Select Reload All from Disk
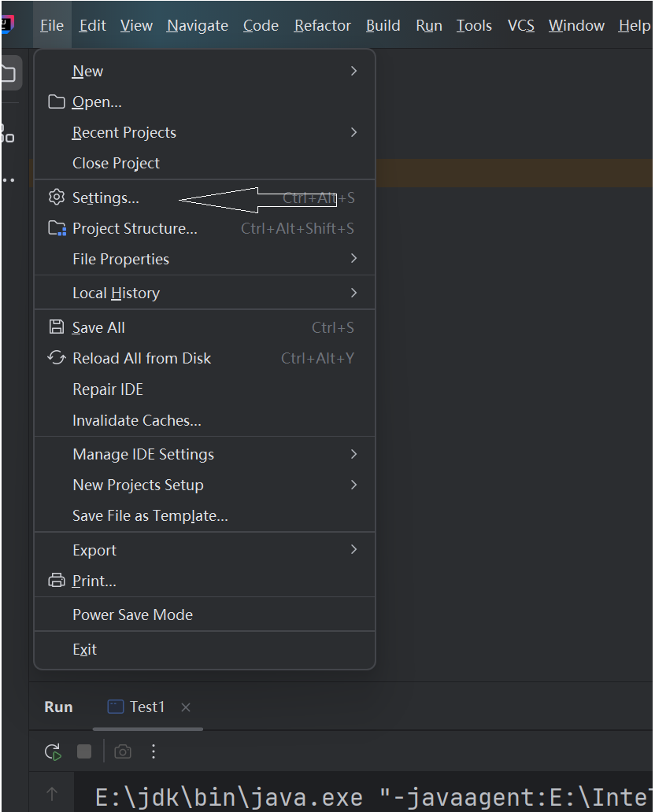Image resolution: width=655 pixels, height=812 pixels. 205,358
